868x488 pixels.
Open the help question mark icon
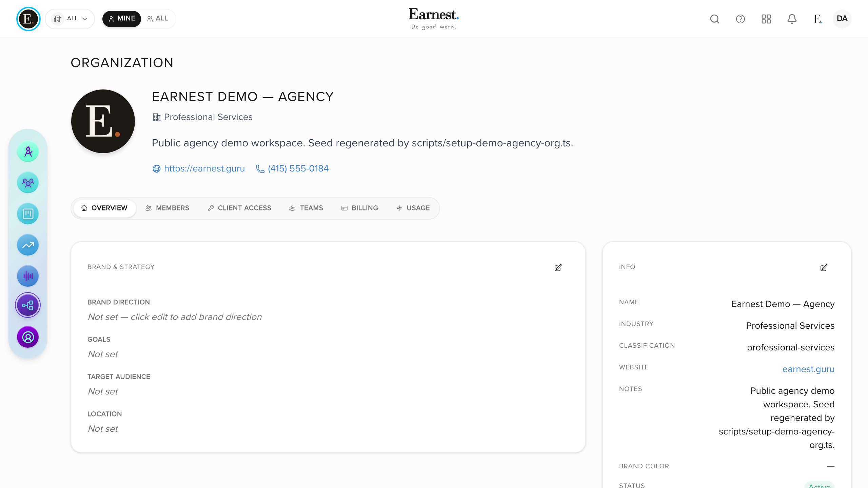coord(740,19)
